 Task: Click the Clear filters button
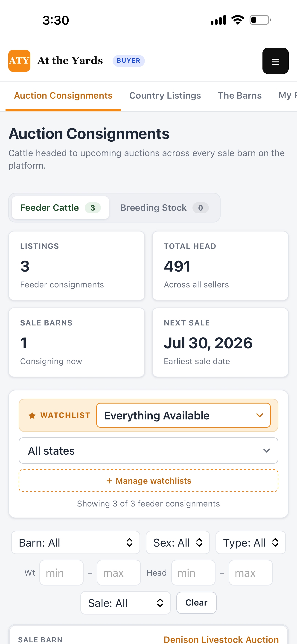point(196,603)
